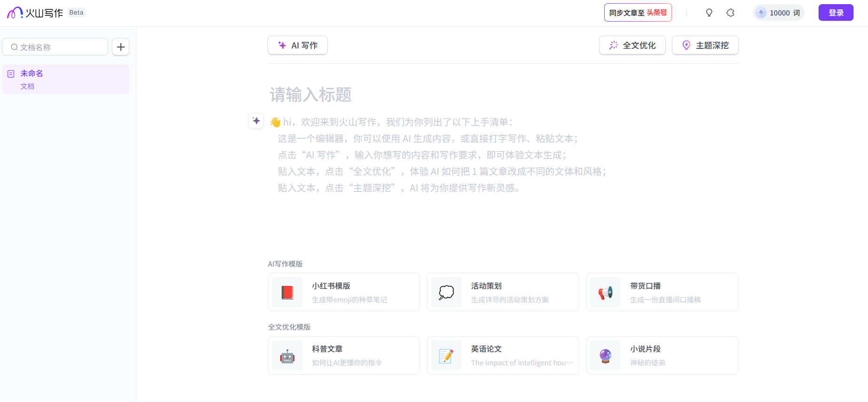Click text 如何让AI更懂你的指令

point(347,363)
